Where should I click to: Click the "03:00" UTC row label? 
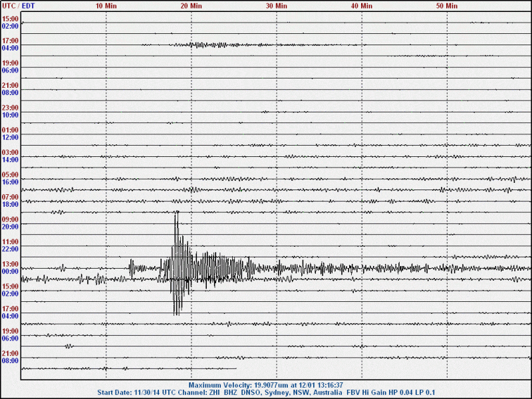point(10,152)
